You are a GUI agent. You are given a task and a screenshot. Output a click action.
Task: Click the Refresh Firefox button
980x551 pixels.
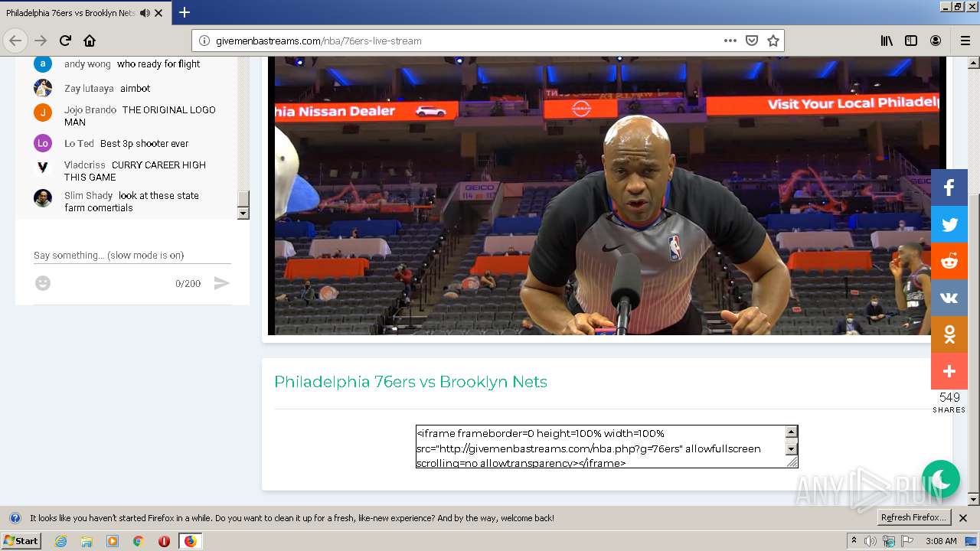coord(913,517)
